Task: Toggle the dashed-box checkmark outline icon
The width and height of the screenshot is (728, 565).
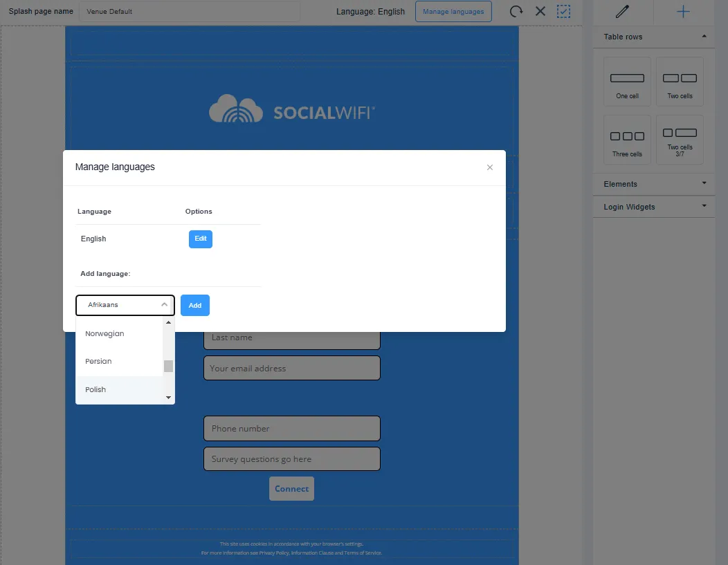Action: pos(564,12)
